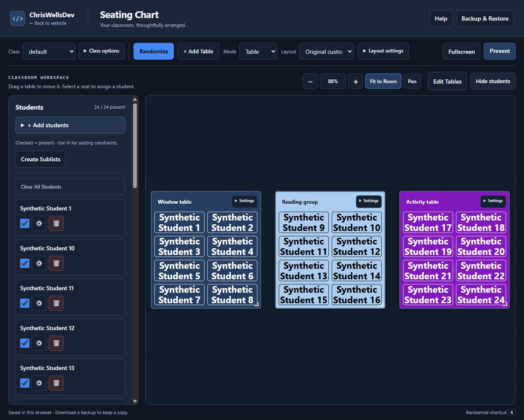The width and height of the screenshot is (524, 420).
Task: Hide students on the chart
Action: click(x=493, y=81)
